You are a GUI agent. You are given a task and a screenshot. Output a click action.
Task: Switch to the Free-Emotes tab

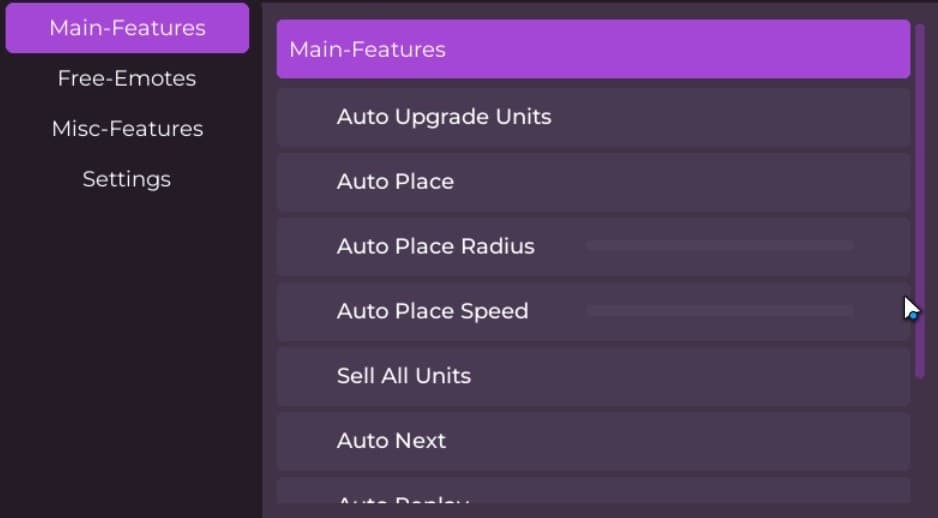(127, 78)
